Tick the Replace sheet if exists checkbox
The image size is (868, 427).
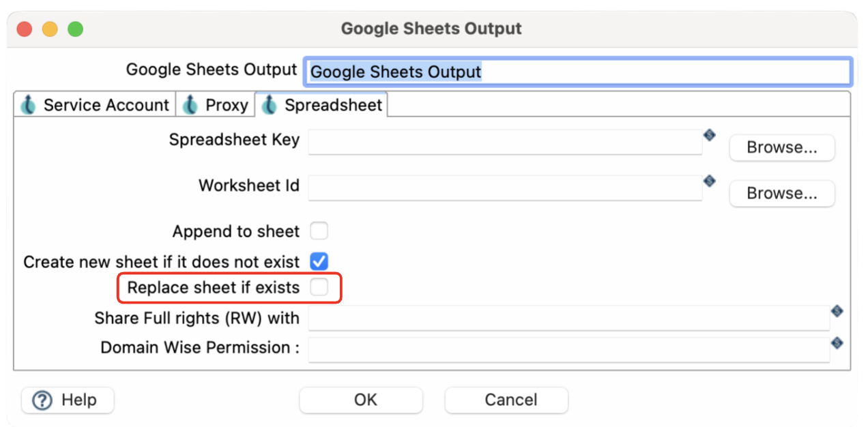click(x=319, y=288)
